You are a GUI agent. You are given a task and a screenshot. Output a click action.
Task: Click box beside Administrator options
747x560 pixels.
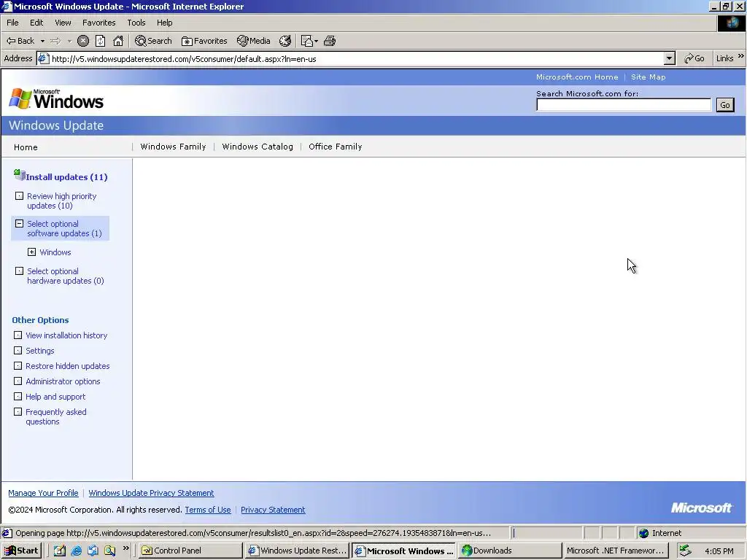tap(18, 381)
